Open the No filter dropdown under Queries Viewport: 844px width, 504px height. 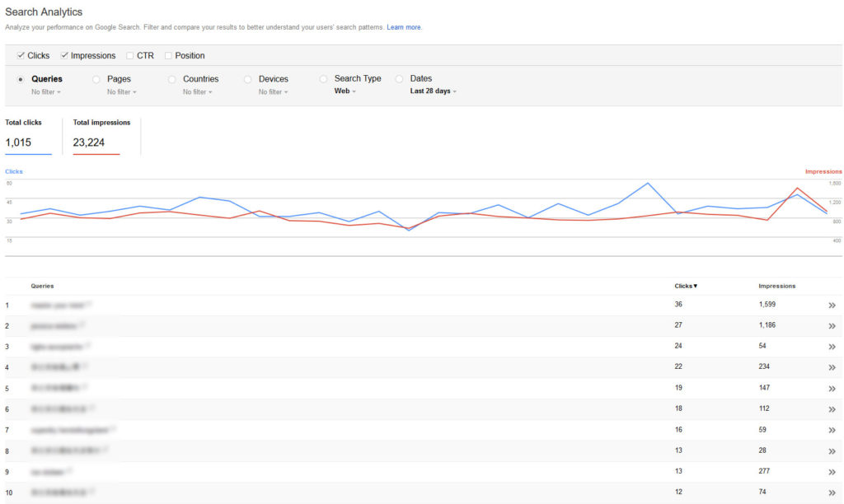coord(46,91)
